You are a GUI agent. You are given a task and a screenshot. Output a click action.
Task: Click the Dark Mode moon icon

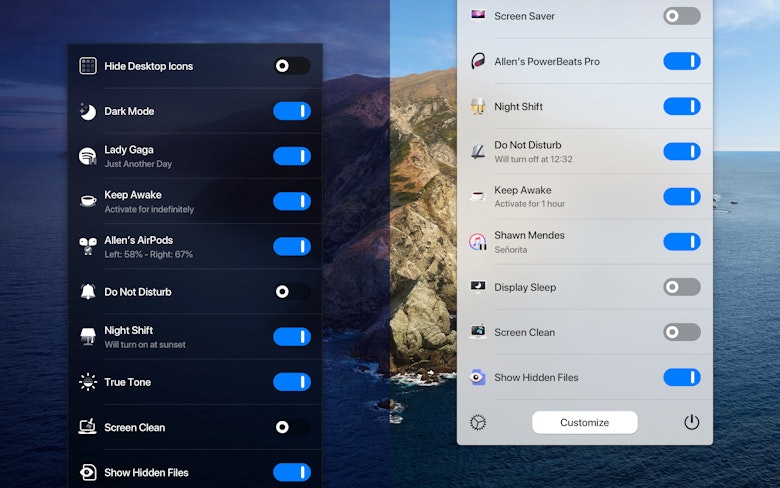click(x=88, y=111)
